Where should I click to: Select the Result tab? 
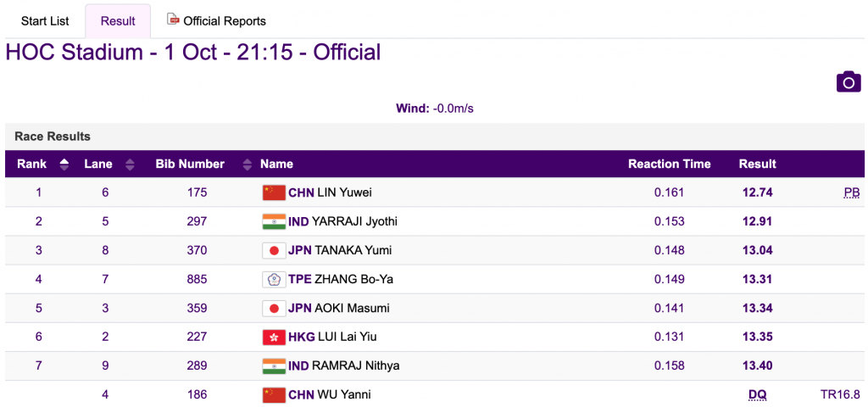point(118,21)
